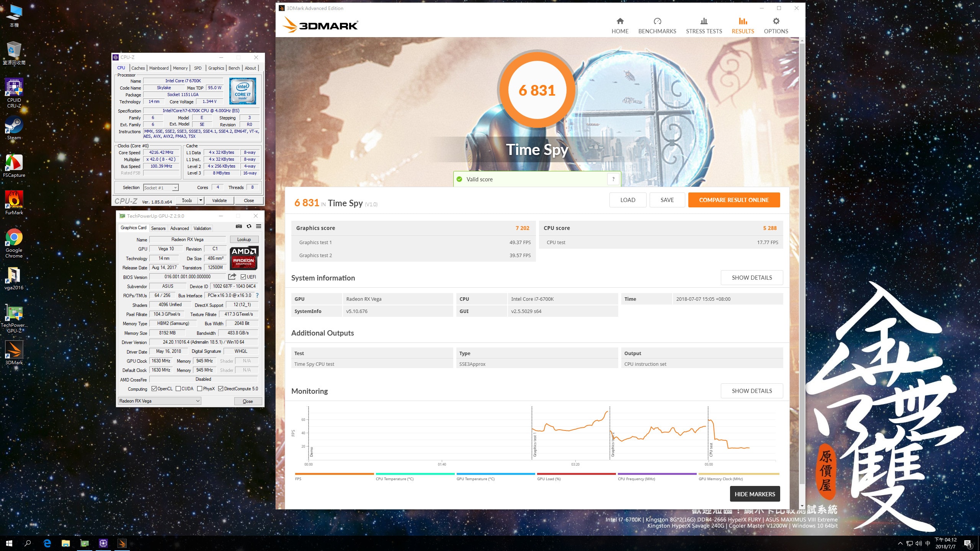Open the RESULTS section in 3DMark

[743, 26]
